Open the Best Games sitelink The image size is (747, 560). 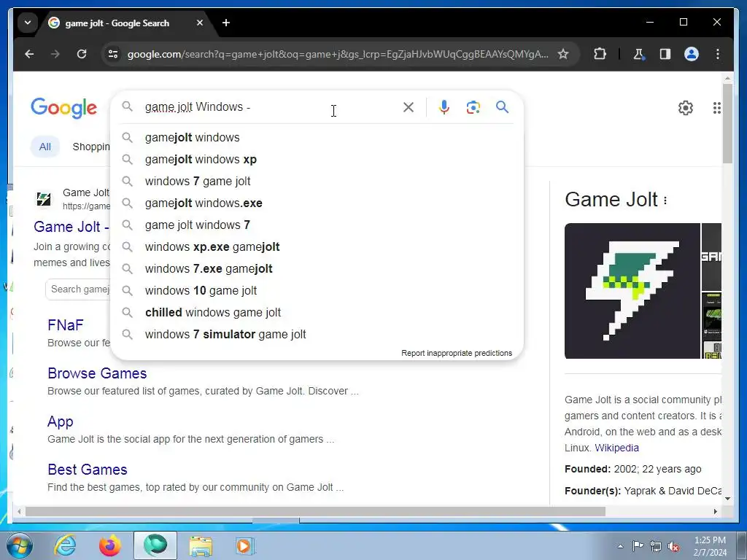(88, 470)
